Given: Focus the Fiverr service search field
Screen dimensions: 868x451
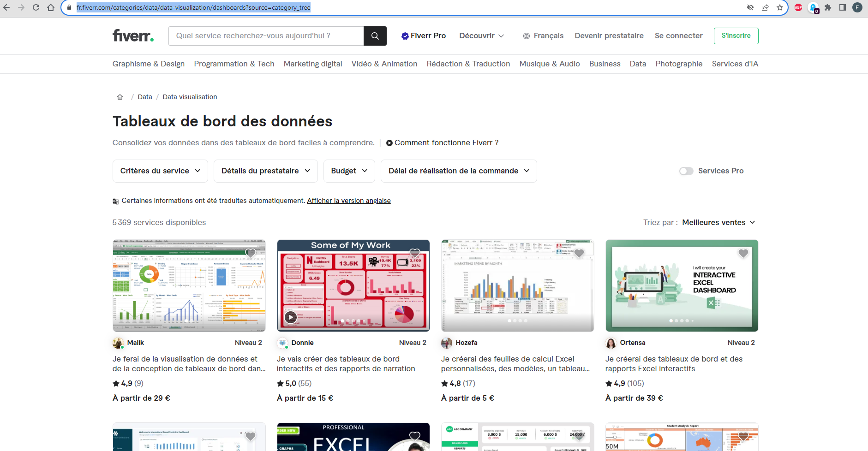Looking at the screenshot, I should point(266,36).
